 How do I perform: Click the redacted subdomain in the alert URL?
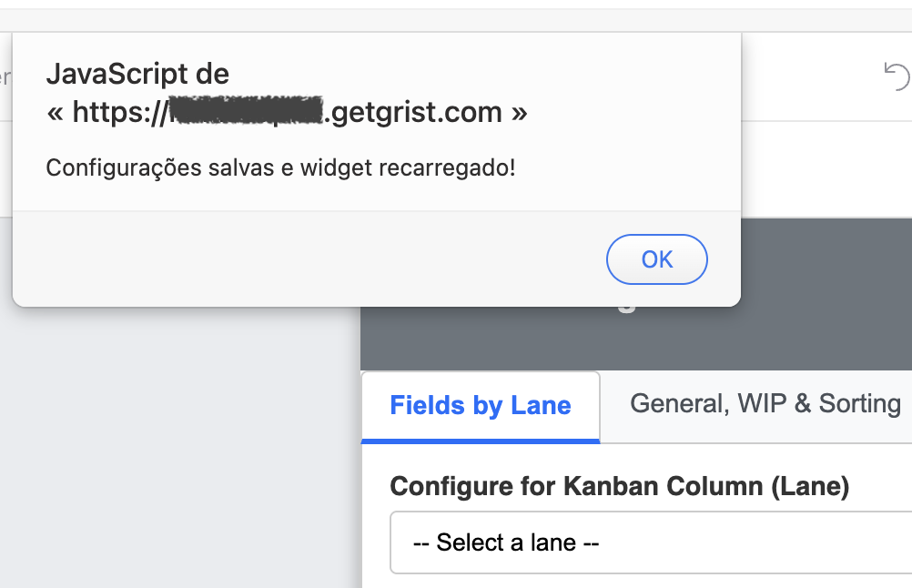[x=248, y=112]
